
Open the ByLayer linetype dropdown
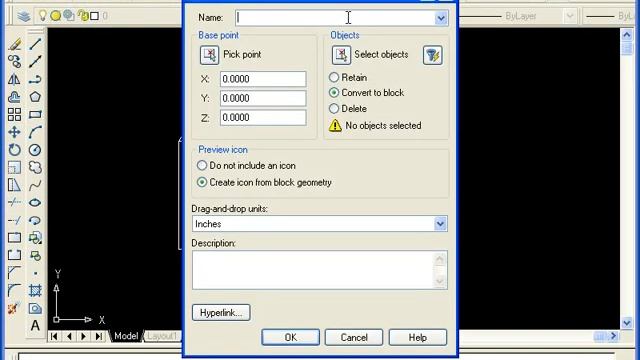click(x=570, y=16)
